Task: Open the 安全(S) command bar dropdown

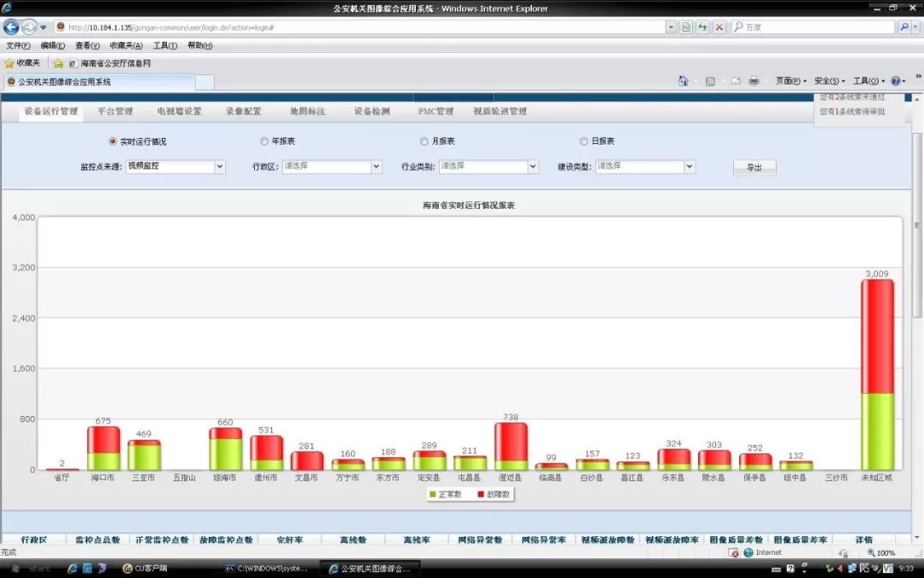Action: click(x=830, y=80)
